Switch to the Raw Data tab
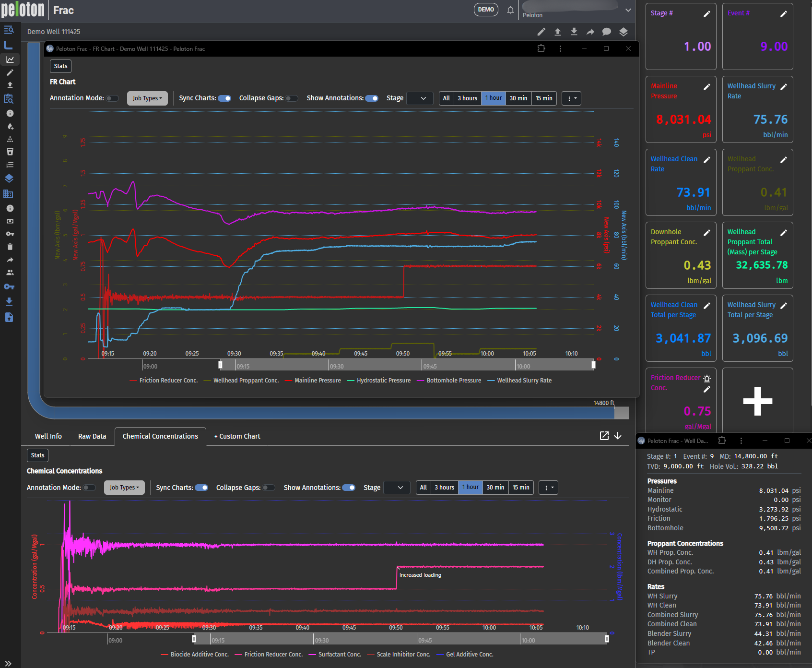The height and width of the screenshot is (668, 812). [92, 436]
